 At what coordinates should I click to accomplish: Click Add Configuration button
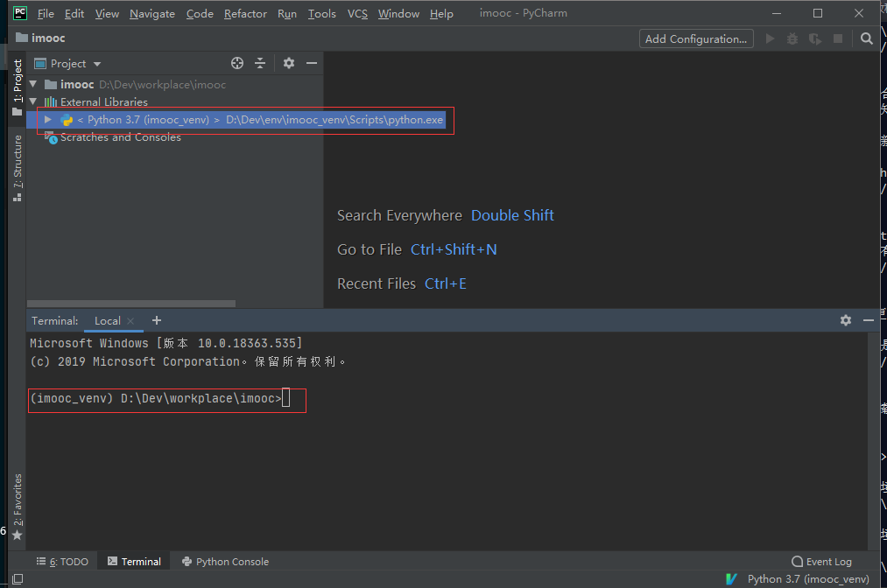tap(696, 39)
